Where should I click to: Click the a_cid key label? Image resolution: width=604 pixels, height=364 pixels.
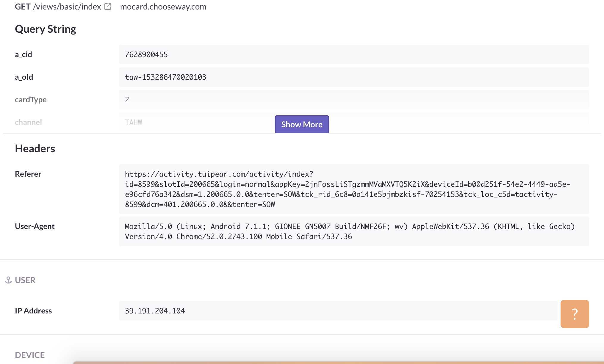(x=24, y=54)
